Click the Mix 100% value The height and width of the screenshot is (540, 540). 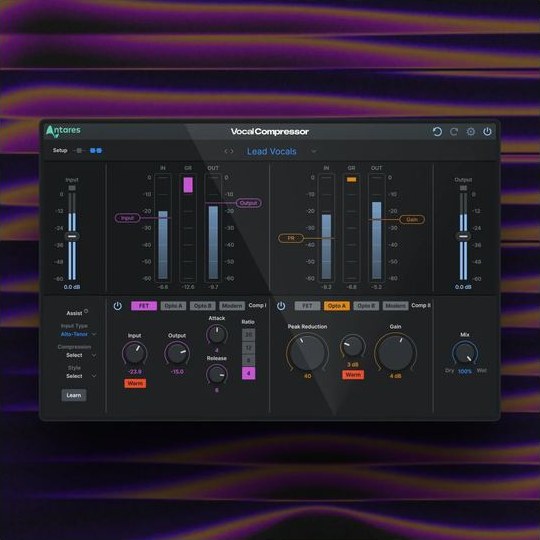[x=465, y=372]
